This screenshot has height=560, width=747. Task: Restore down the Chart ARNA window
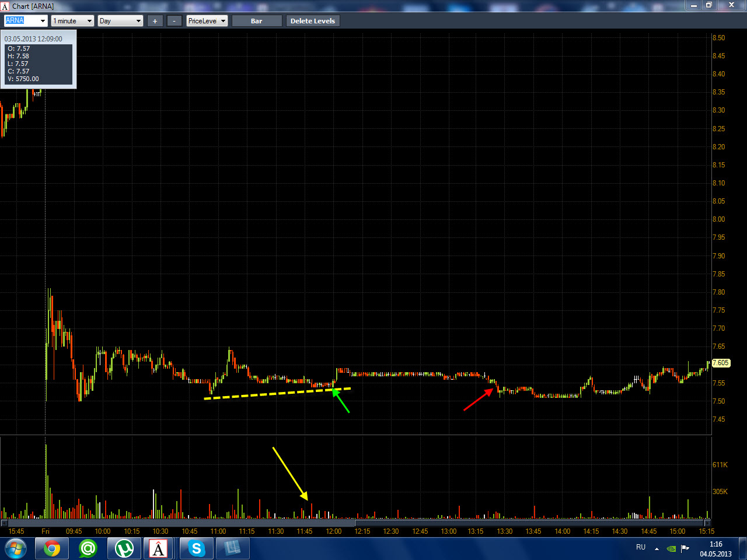point(709,5)
